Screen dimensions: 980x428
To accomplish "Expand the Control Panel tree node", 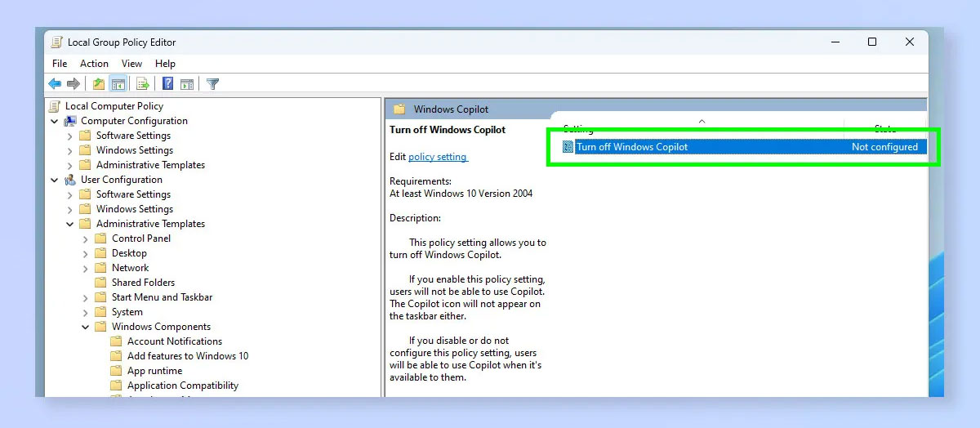I will pyautogui.click(x=86, y=239).
